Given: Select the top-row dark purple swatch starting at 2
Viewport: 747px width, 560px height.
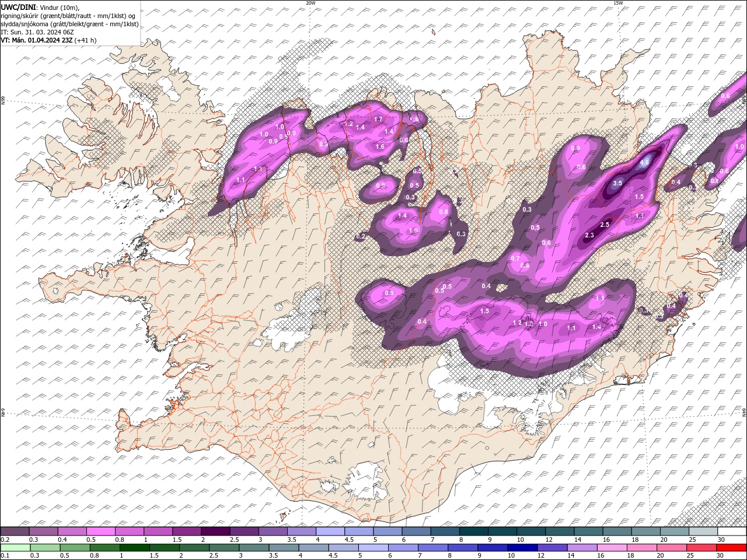Looking at the screenshot, I should (215, 531).
